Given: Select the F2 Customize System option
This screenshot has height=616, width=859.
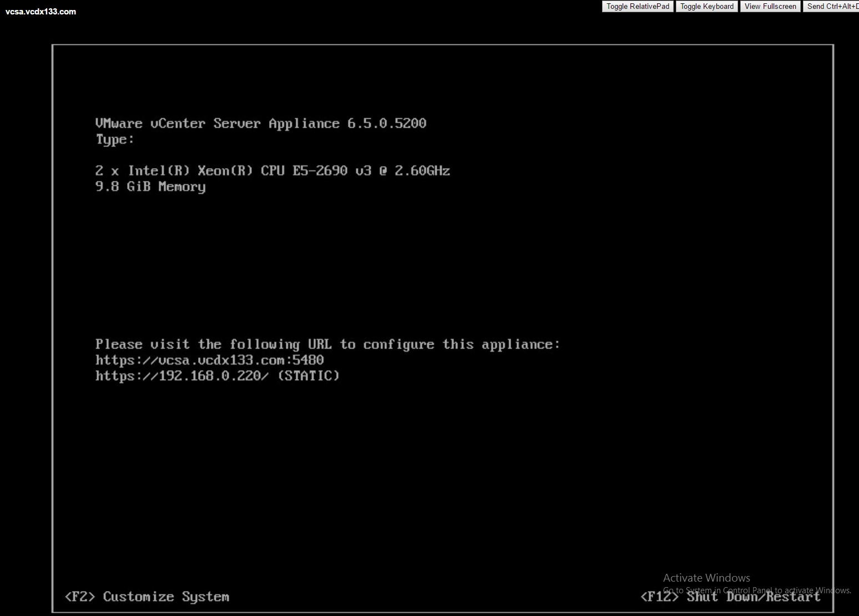Looking at the screenshot, I should pyautogui.click(x=147, y=597).
